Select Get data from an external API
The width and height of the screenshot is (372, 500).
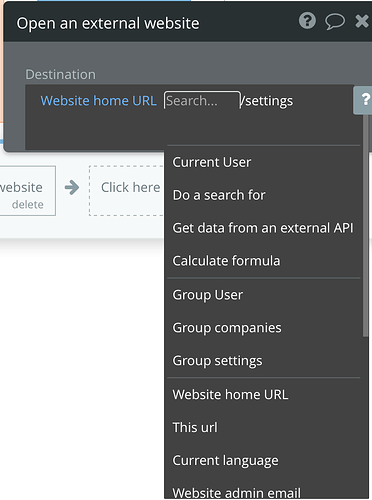[263, 228]
